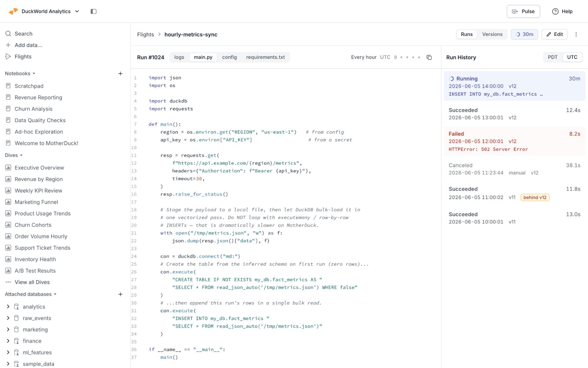Open the three-dot more options menu
The height and width of the screenshot is (368, 588).
[576, 34]
